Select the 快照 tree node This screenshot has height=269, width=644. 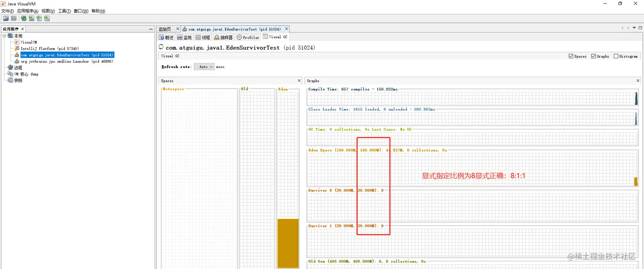18,80
